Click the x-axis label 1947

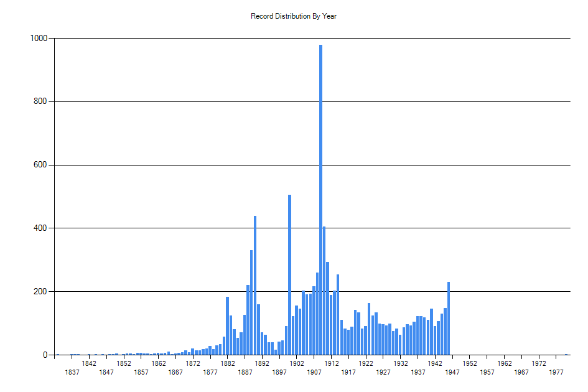[452, 372]
